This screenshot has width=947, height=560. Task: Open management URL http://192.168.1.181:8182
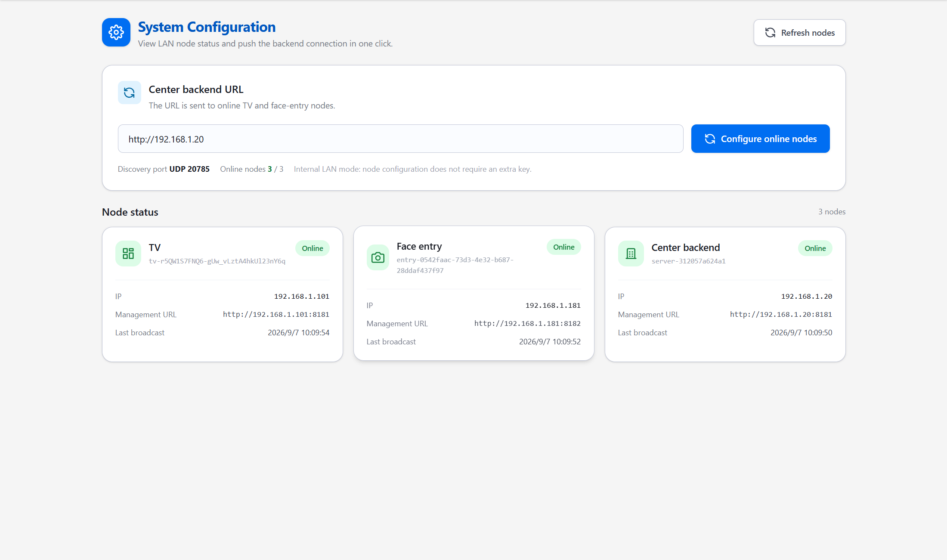(527, 323)
